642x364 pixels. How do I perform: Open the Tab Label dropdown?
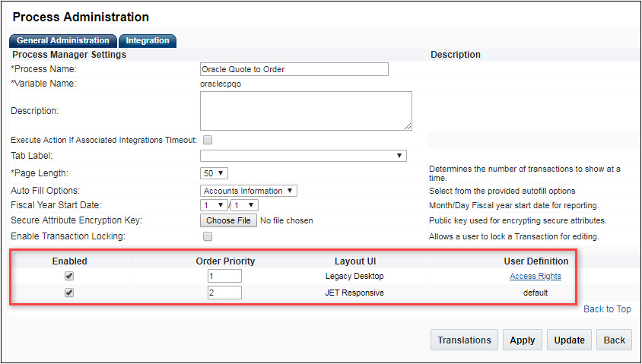pyautogui.click(x=303, y=156)
